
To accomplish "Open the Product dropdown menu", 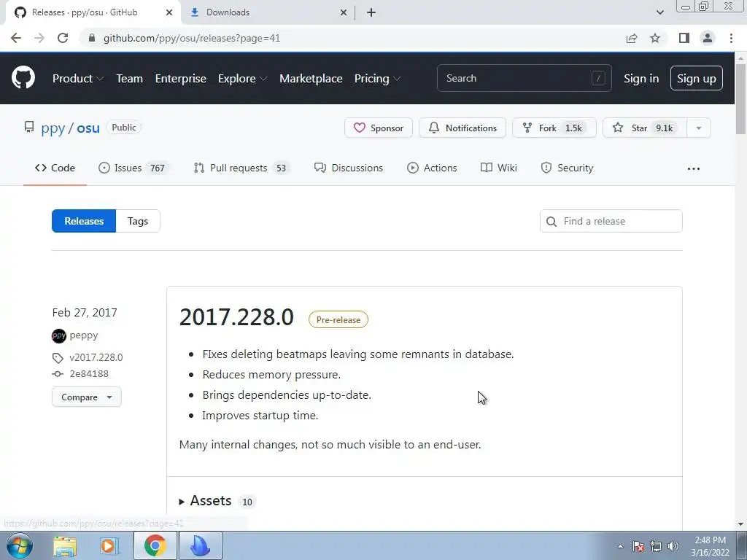I will 78,78.
